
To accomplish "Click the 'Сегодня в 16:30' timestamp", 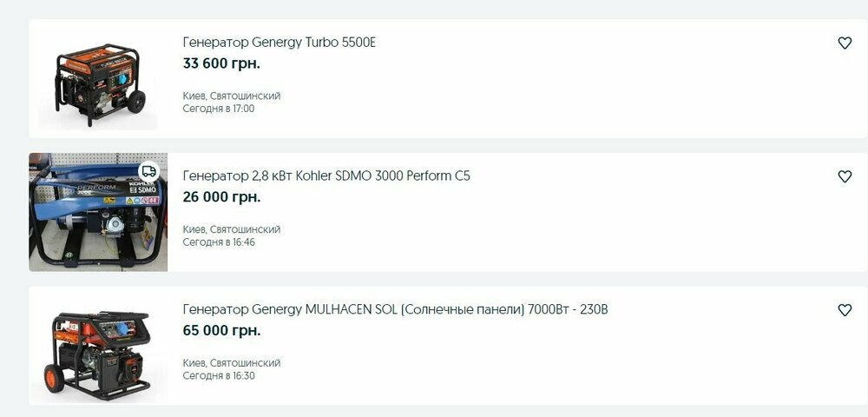I will pyautogui.click(x=219, y=376).
